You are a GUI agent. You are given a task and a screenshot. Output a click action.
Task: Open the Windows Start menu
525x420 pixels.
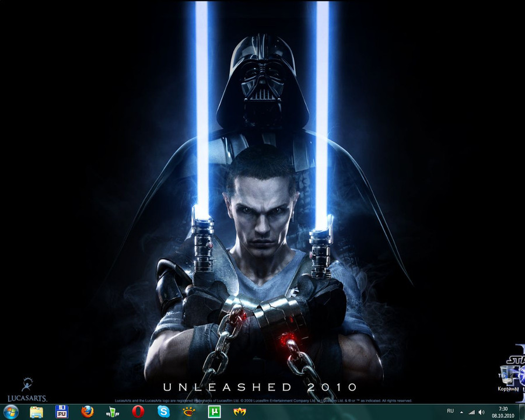point(10,412)
